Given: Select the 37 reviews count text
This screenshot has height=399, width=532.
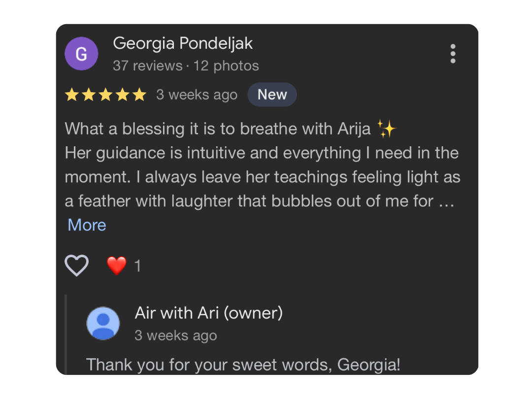Looking at the screenshot, I should point(147,66).
